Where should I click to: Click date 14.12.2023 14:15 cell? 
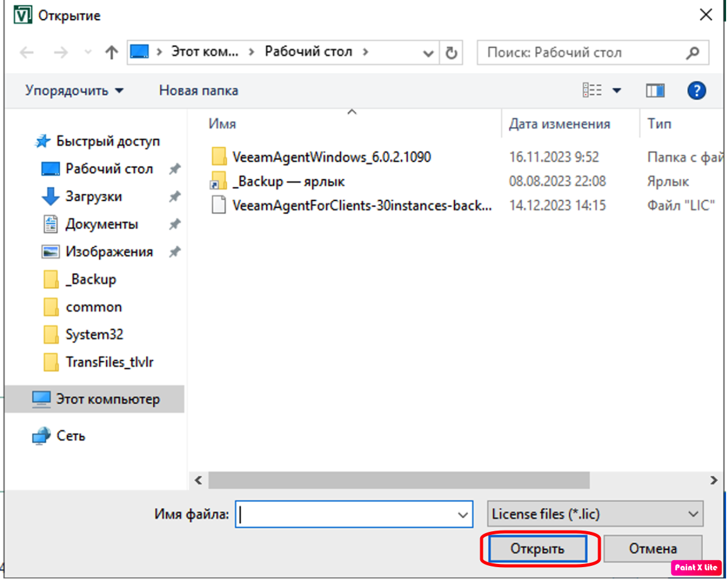pyautogui.click(x=557, y=205)
